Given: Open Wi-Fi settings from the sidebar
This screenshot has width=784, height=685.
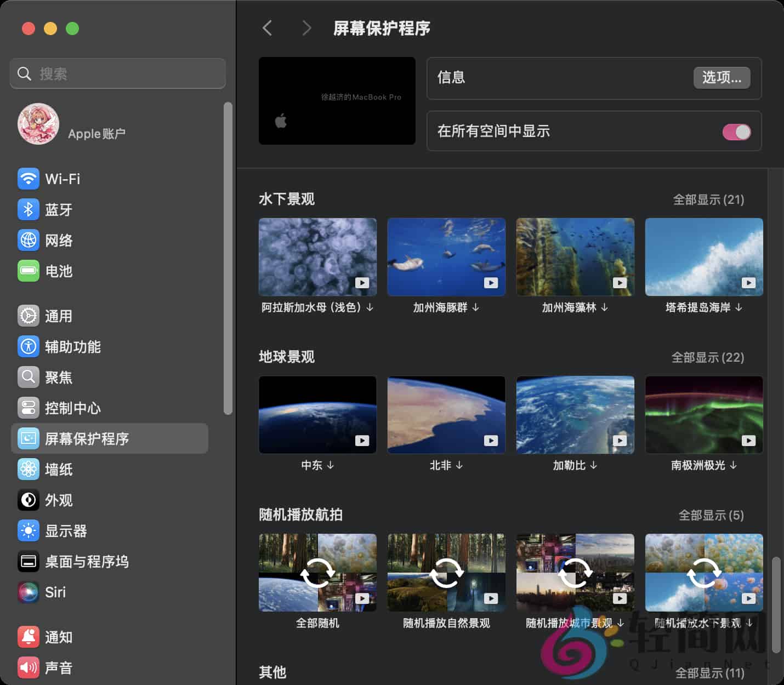Looking at the screenshot, I should [62, 179].
